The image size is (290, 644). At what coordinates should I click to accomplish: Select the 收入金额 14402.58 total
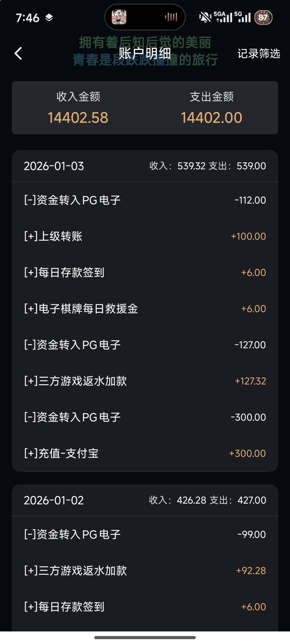tap(78, 118)
